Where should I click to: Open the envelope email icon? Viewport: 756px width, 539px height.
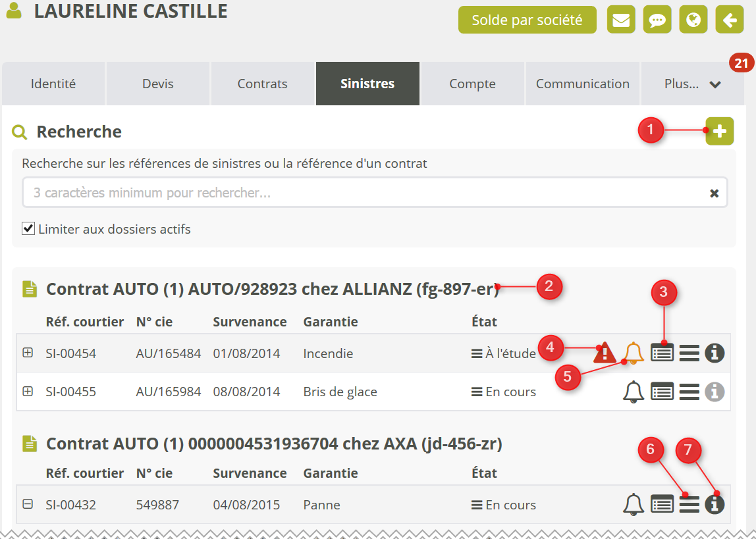[620, 20]
